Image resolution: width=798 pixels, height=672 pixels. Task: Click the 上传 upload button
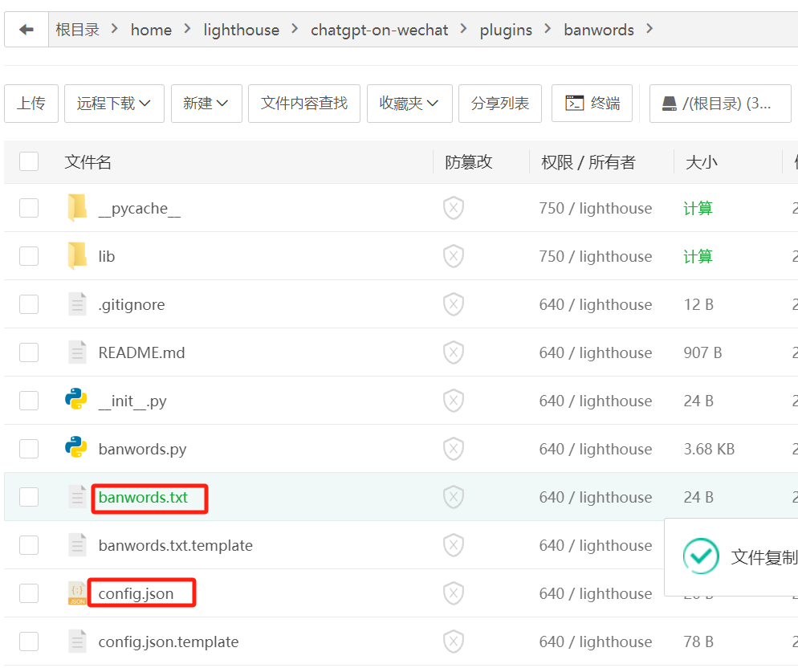[x=31, y=104]
